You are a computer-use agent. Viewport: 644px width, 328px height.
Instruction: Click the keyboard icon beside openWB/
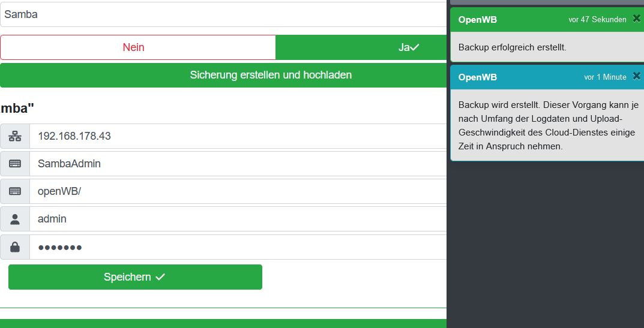point(15,191)
